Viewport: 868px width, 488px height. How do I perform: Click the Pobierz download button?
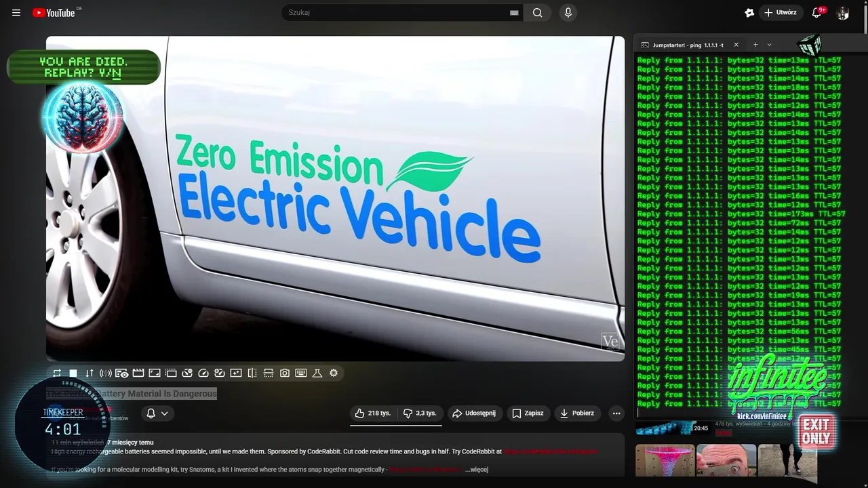click(577, 413)
